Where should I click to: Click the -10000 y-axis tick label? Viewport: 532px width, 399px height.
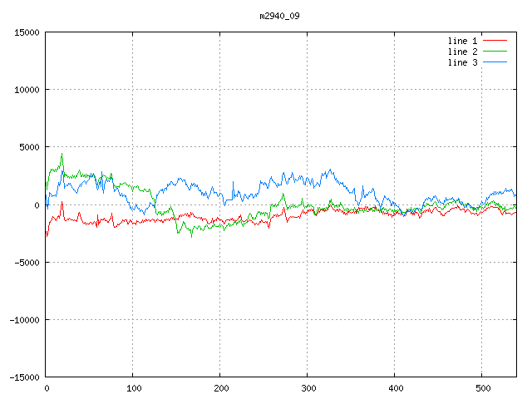(x=23, y=319)
